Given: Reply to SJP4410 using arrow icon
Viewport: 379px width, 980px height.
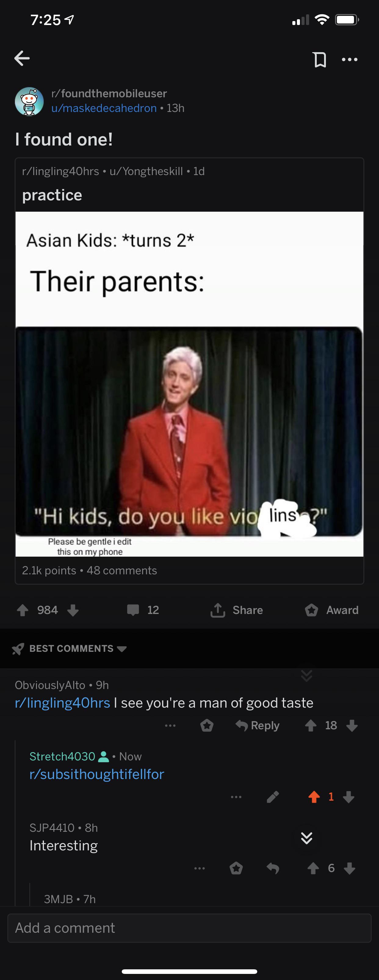Looking at the screenshot, I should click(x=273, y=868).
